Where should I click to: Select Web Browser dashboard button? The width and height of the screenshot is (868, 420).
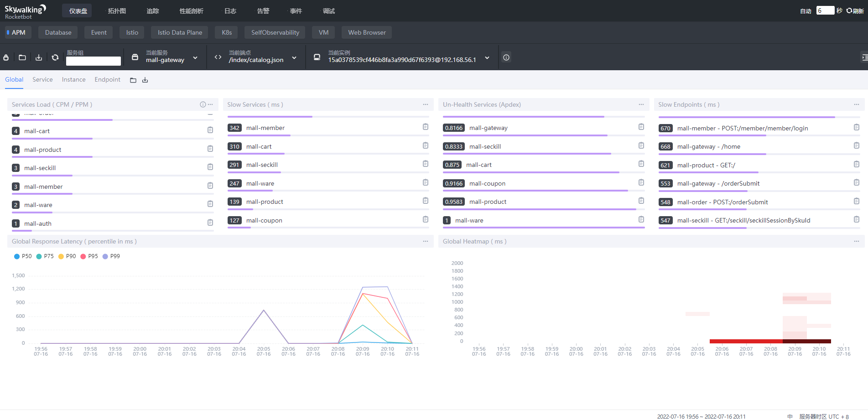pos(367,32)
